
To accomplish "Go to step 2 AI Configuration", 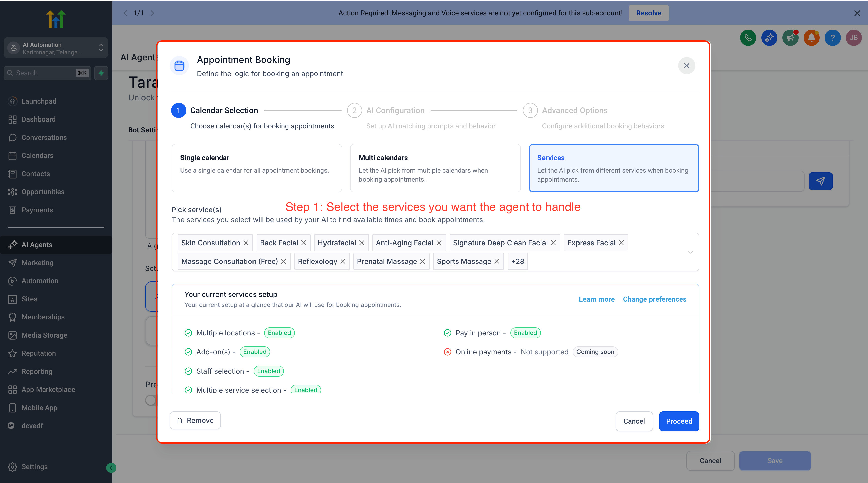I will 354,110.
